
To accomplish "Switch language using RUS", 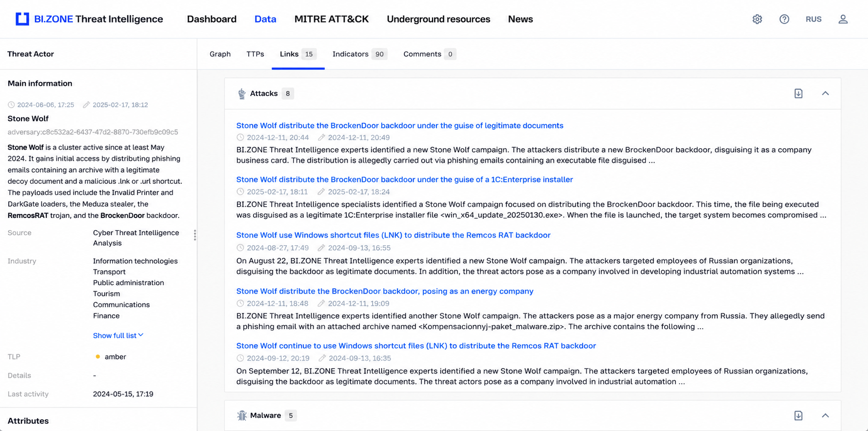I will [813, 19].
